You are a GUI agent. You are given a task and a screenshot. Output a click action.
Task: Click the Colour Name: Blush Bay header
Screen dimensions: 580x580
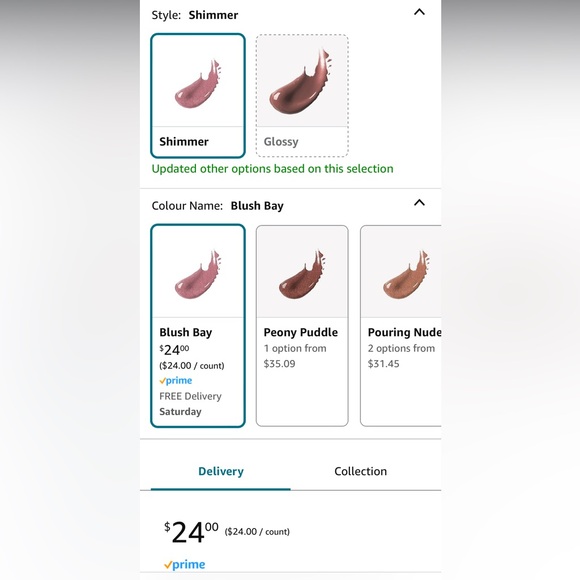218,206
